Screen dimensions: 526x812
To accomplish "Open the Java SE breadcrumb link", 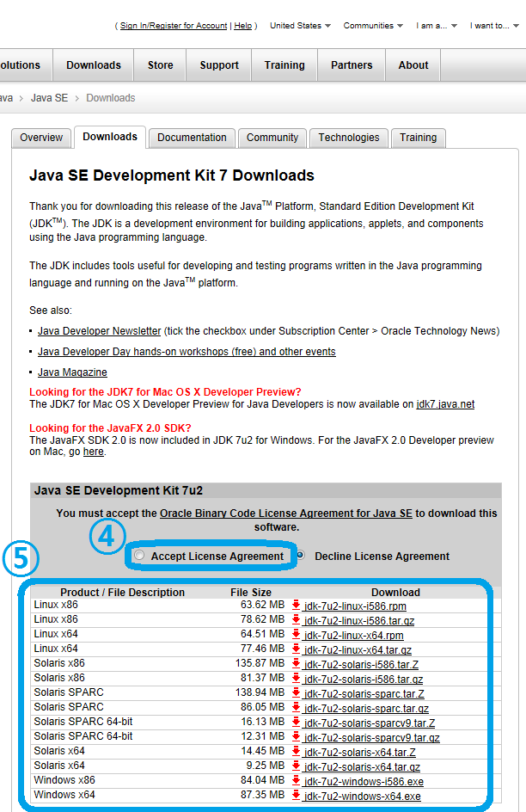I will [x=49, y=98].
